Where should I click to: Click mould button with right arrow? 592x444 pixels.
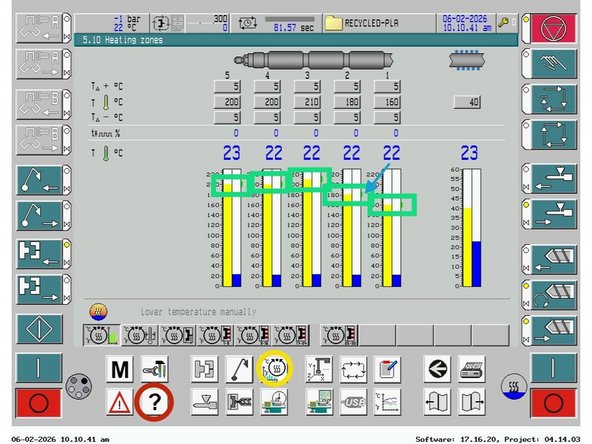[x=40, y=290]
